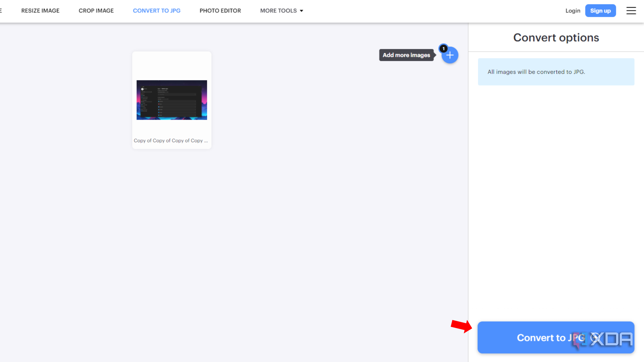The width and height of the screenshot is (644, 362).
Task: Select the uploaded screenshot thumbnail
Action: tap(172, 100)
